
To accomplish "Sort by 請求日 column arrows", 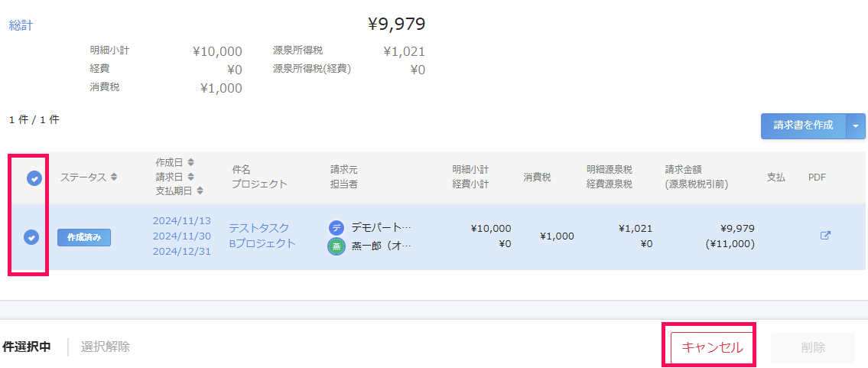I will coord(190,177).
